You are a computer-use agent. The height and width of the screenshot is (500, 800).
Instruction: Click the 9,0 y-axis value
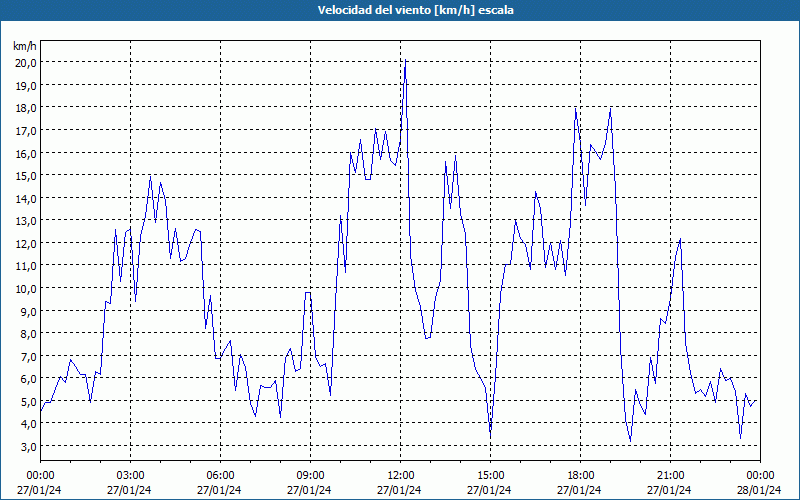pyautogui.click(x=29, y=311)
